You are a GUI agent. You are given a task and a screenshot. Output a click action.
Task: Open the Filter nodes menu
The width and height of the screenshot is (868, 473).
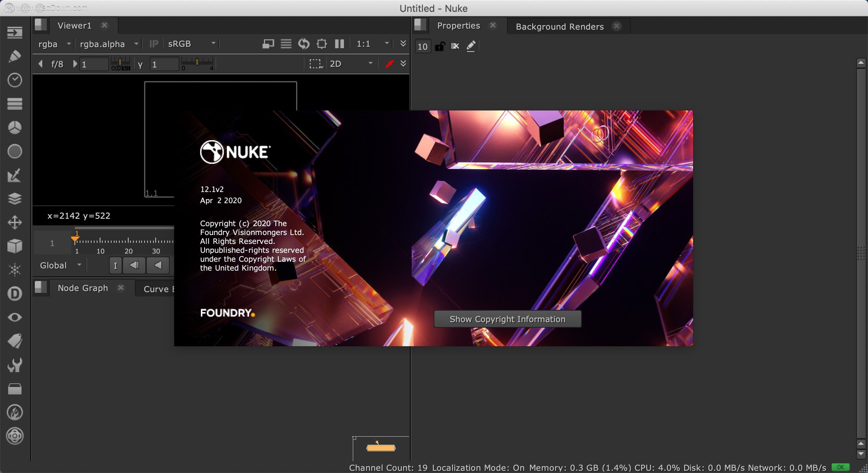[x=15, y=151]
